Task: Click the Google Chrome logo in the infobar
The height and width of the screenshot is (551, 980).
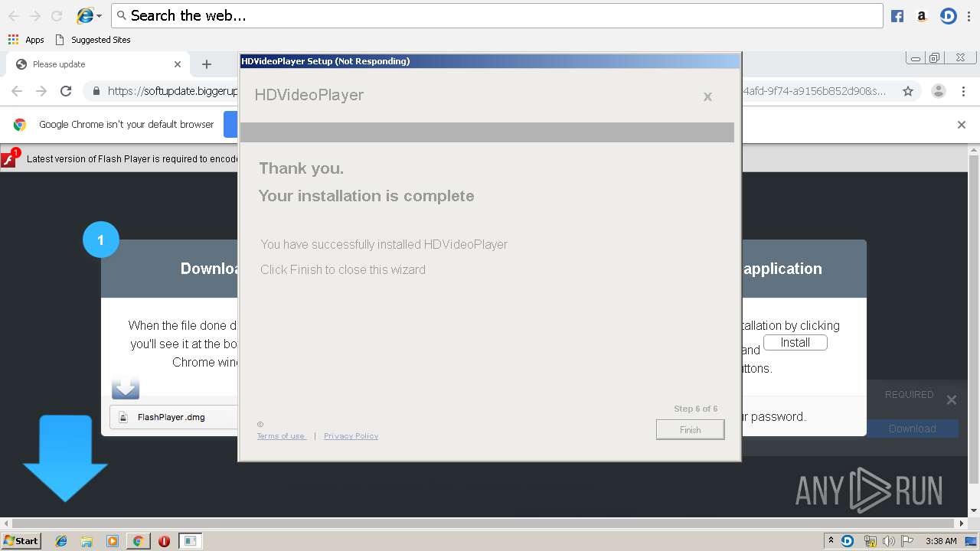Action: coord(20,125)
